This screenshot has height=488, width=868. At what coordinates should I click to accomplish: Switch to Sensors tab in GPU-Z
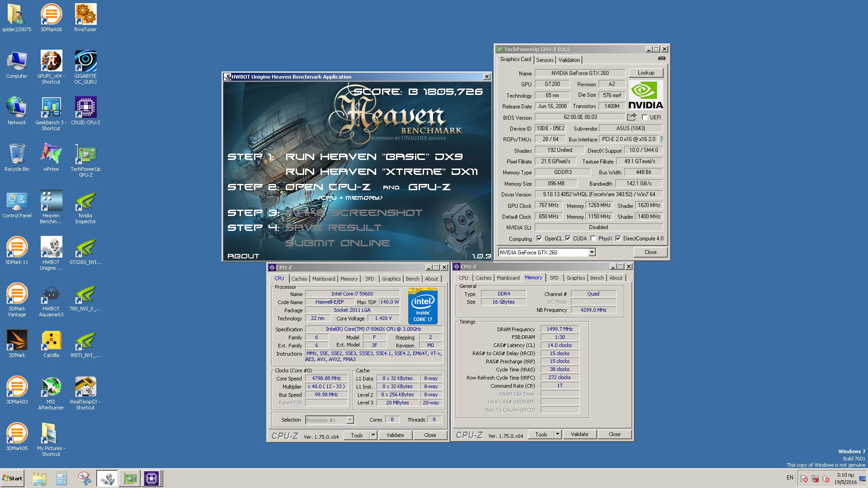(x=545, y=60)
